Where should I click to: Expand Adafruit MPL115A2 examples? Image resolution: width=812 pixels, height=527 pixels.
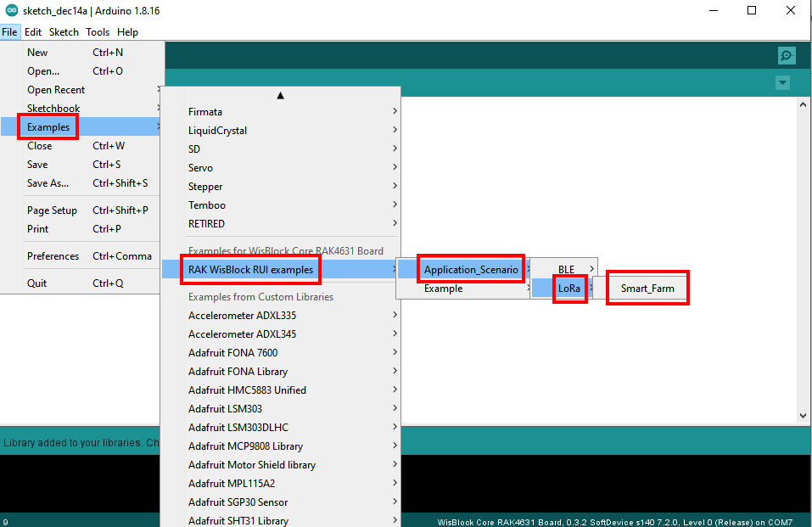click(280, 483)
